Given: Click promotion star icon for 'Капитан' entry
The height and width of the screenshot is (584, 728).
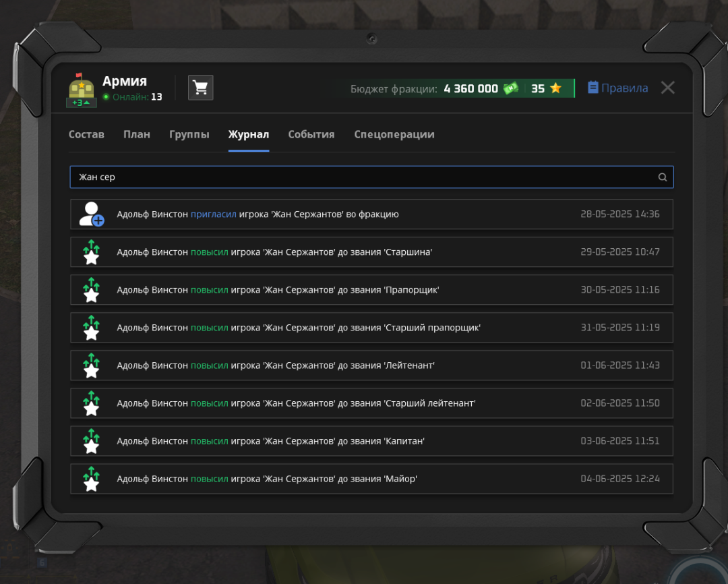Looking at the screenshot, I should point(92,441).
